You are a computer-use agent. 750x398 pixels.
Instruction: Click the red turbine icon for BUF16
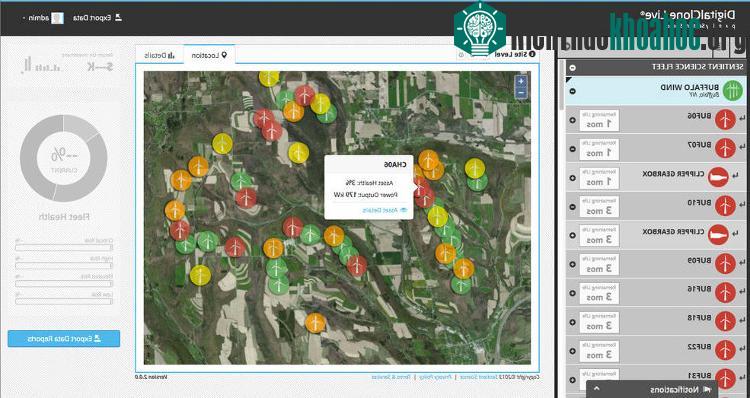pyautogui.click(x=725, y=293)
